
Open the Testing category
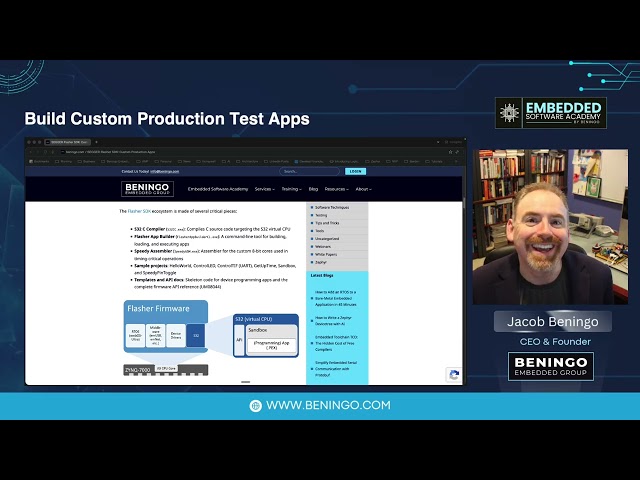(x=321, y=215)
